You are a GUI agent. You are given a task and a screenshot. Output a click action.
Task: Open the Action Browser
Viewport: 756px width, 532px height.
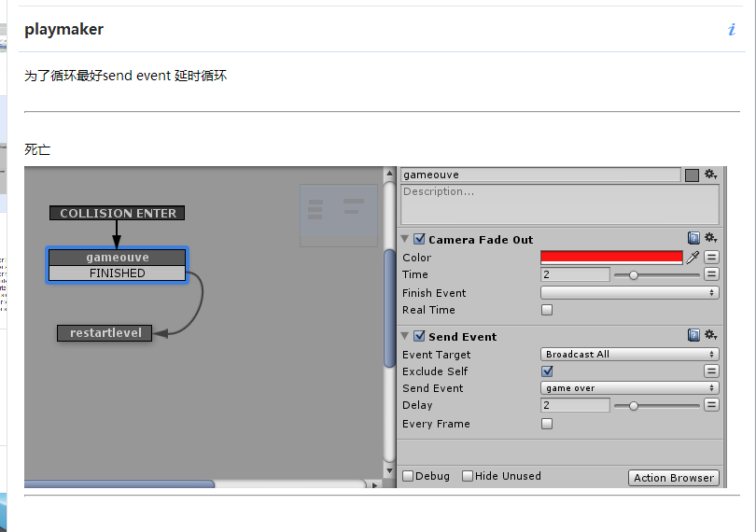(674, 478)
